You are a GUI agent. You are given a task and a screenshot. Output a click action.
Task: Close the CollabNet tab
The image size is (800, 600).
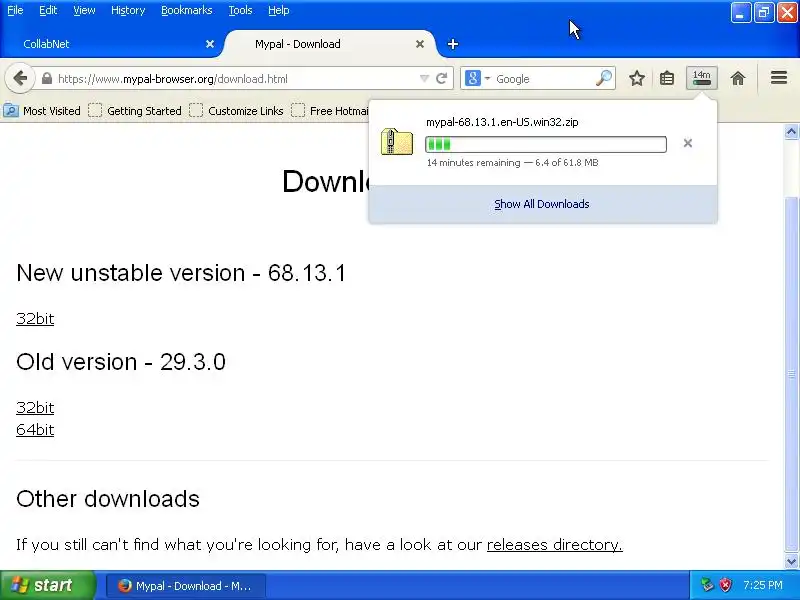pyautogui.click(x=210, y=44)
